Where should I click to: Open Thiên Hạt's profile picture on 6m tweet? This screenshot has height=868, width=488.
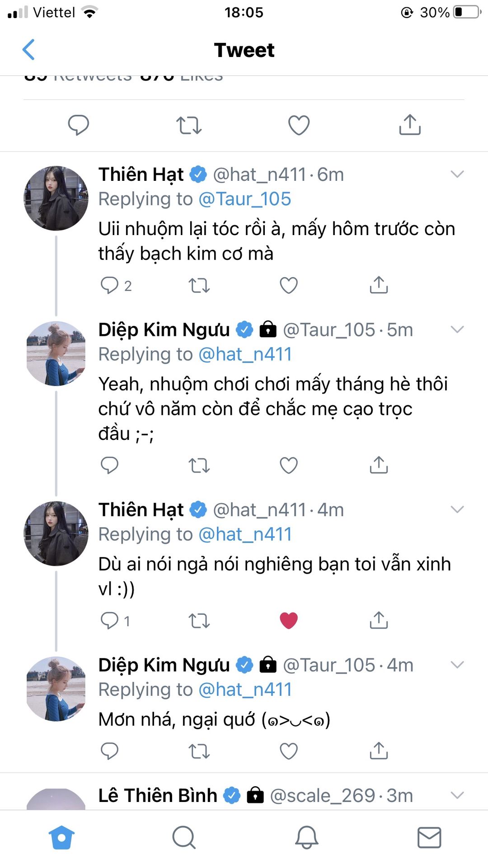(x=56, y=198)
